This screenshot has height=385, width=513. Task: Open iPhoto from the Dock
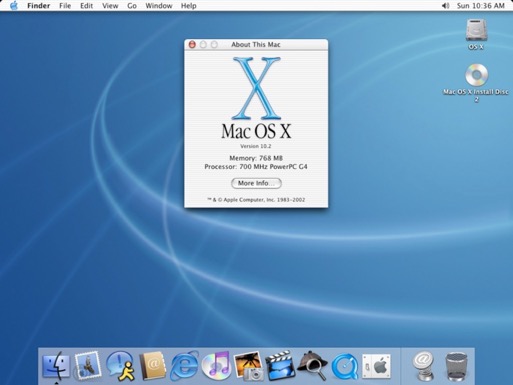(x=248, y=366)
